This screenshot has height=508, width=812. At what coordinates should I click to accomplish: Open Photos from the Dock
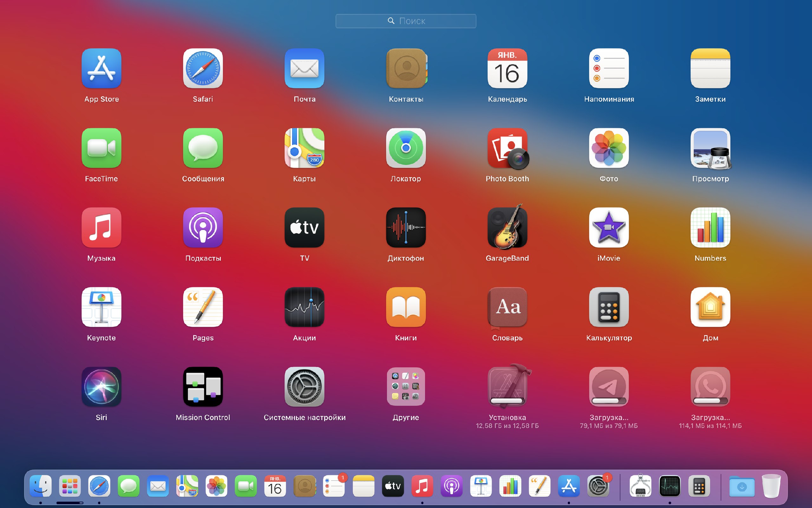(216, 486)
